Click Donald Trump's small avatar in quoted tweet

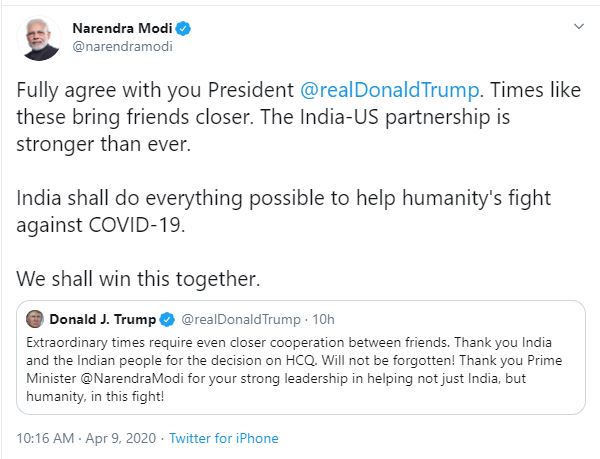tap(35, 319)
